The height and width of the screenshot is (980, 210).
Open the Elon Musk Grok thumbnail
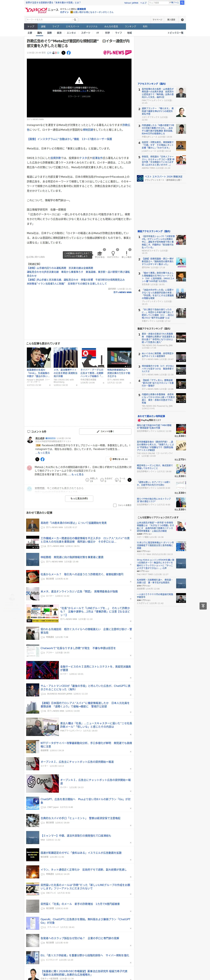click(39, 358)
